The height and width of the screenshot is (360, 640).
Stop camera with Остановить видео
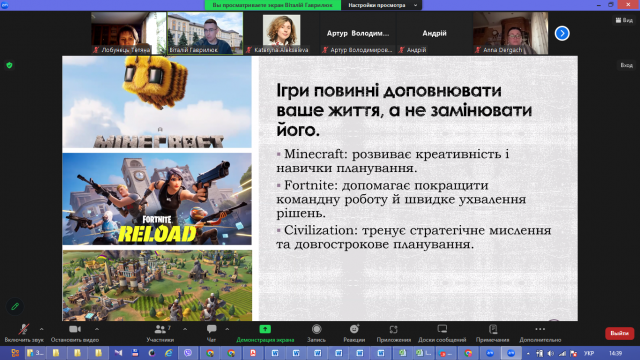pos(75,333)
